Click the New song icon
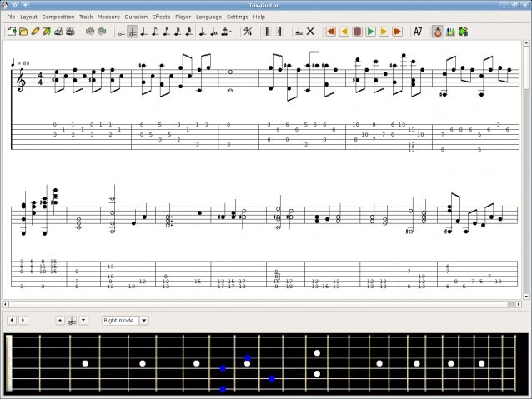Screen dimensions: 532x399 [12, 32]
